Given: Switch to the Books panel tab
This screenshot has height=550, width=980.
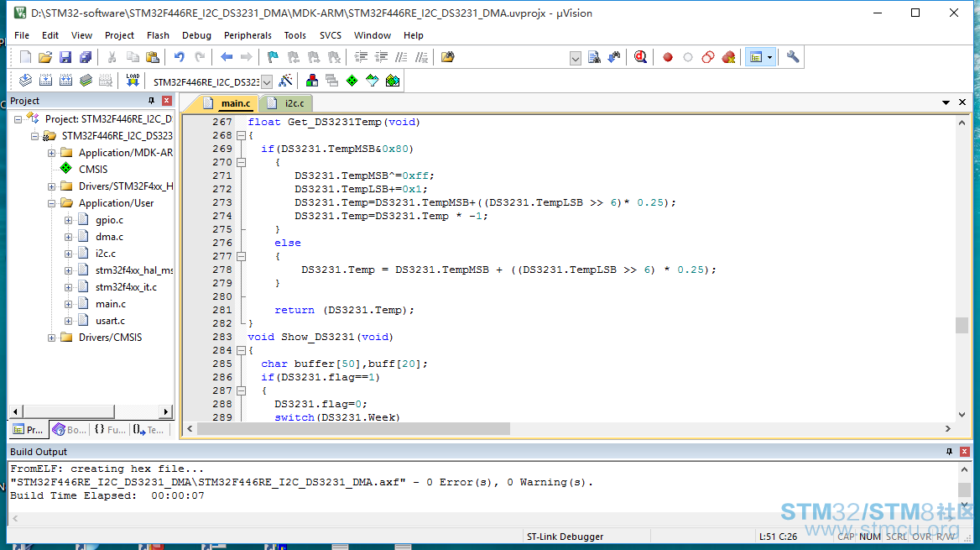Looking at the screenshot, I should pos(70,430).
